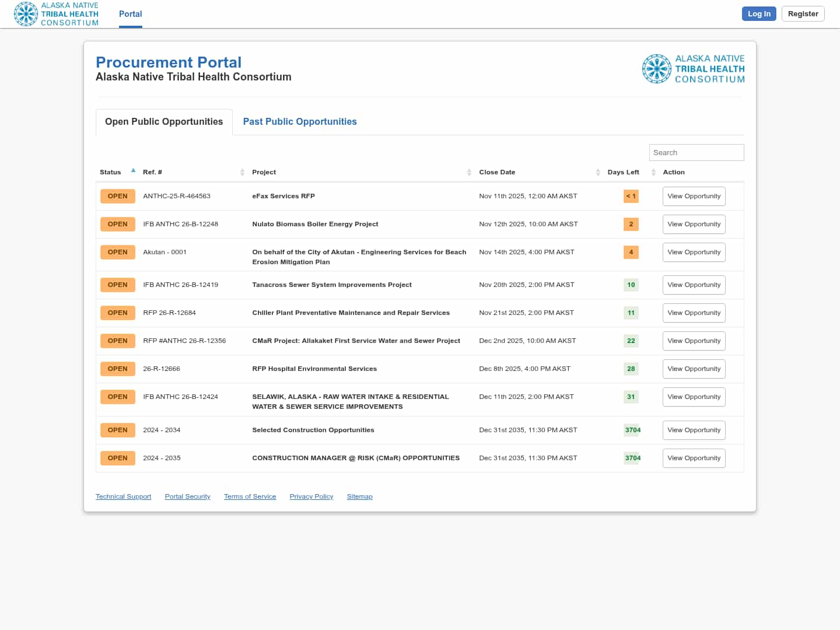Viewport: 840px width, 630px height.
Task: Open the Privacy Policy footer link
Action: (311, 496)
